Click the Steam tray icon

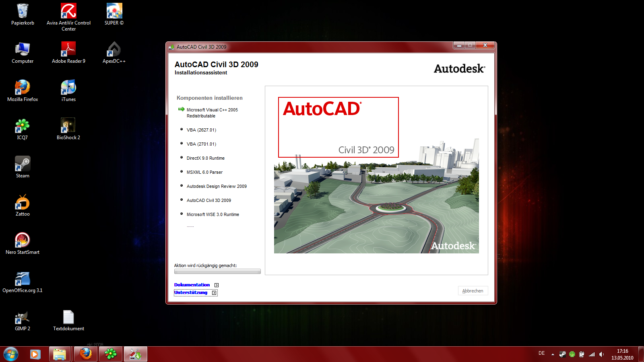562,354
